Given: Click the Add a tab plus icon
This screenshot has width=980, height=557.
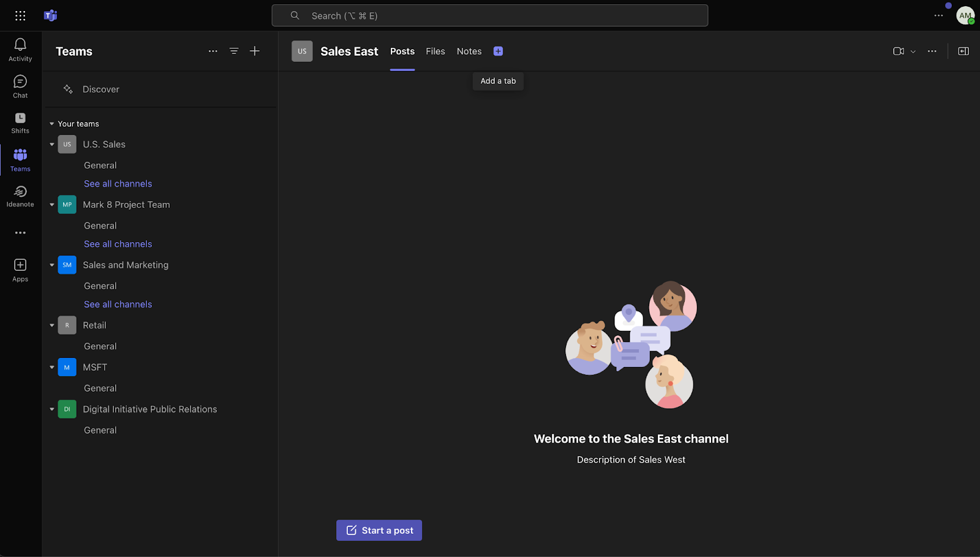Looking at the screenshot, I should coord(498,51).
